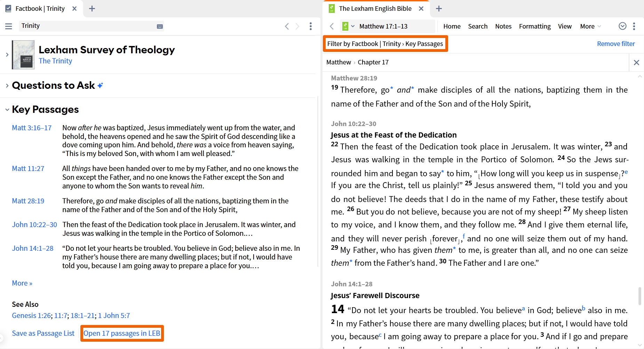Image resolution: width=644 pixels, height=349 pixels.
Task: Click the Filter by Factbook Trinity Key Passages label
Action: [x=385, y=44]
